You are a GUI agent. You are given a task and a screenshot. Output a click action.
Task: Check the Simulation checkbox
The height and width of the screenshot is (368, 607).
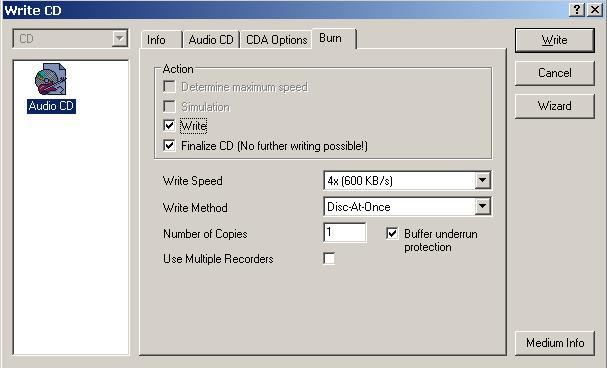(x=169, y=106)
